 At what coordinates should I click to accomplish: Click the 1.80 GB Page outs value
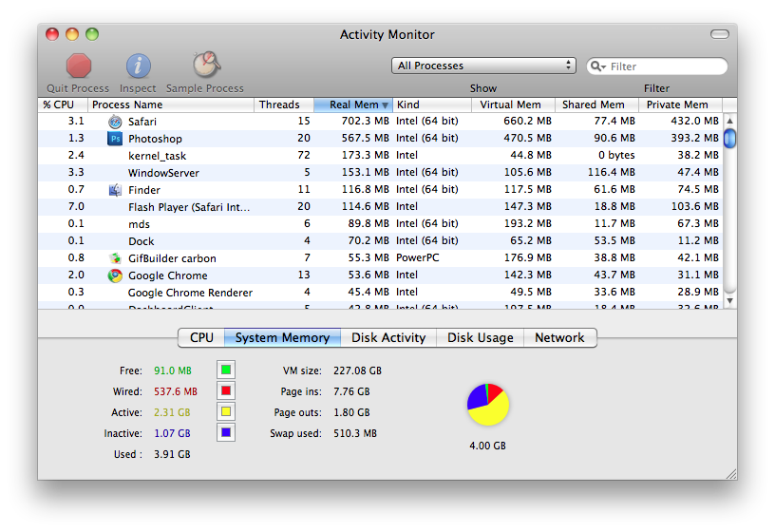tap(351, 412)
